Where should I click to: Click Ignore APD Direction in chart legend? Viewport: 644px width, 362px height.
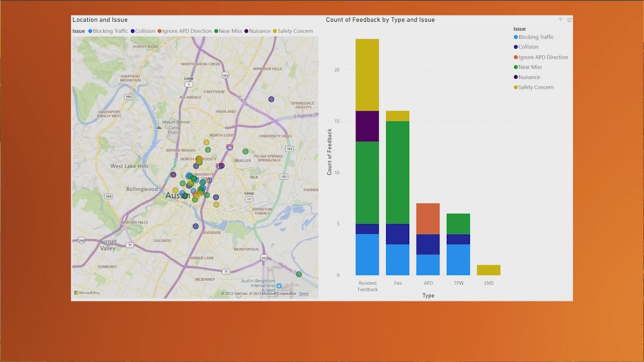click(541, 57)
